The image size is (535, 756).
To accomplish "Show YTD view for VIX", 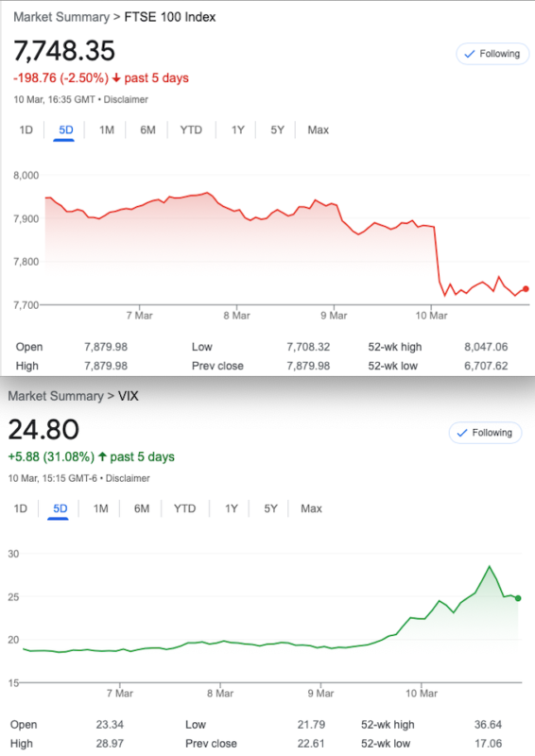I will tap(184, 508).
